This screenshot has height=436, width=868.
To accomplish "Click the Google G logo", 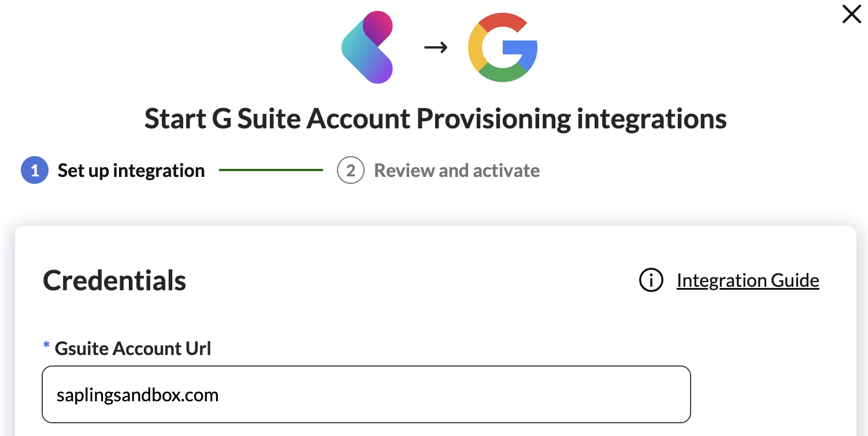I will point(502,49).
